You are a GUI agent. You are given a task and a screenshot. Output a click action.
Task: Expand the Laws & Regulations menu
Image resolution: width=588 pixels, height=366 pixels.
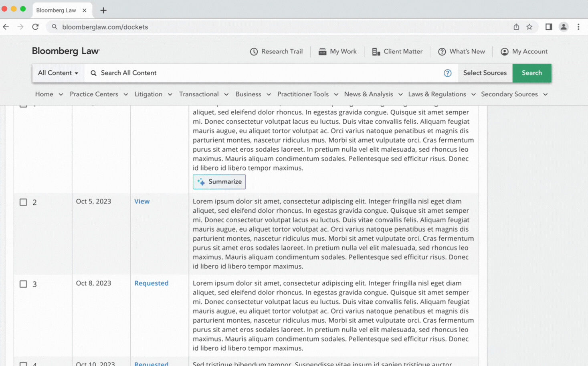437,94
